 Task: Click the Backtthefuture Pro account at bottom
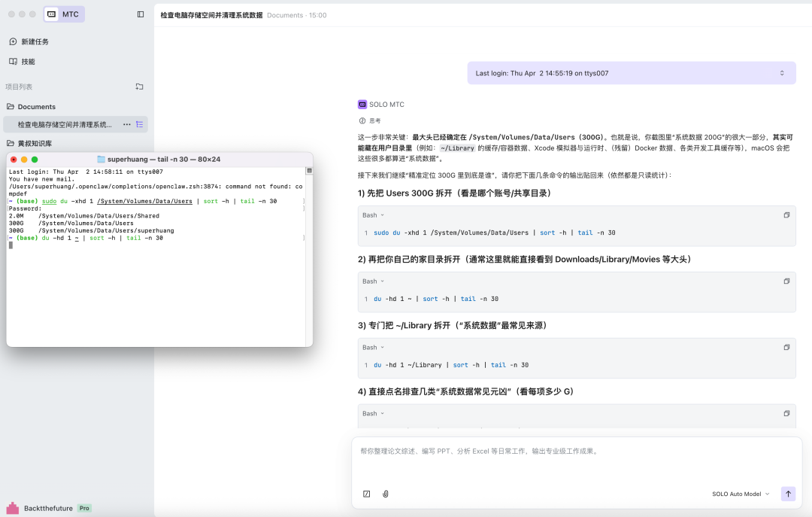point(48,508)
